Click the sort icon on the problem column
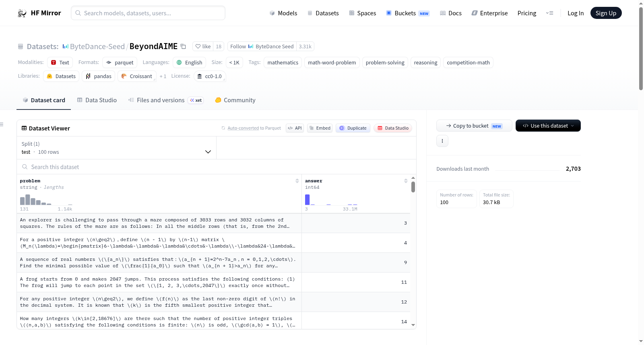 tap(297, 181)
